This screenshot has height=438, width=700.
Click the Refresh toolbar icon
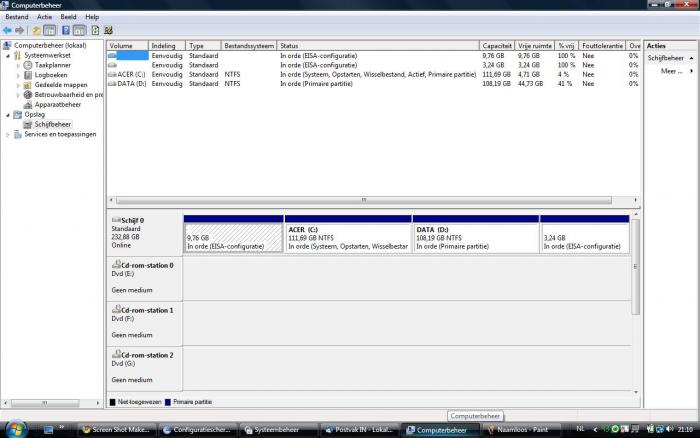tap(95, 30)
